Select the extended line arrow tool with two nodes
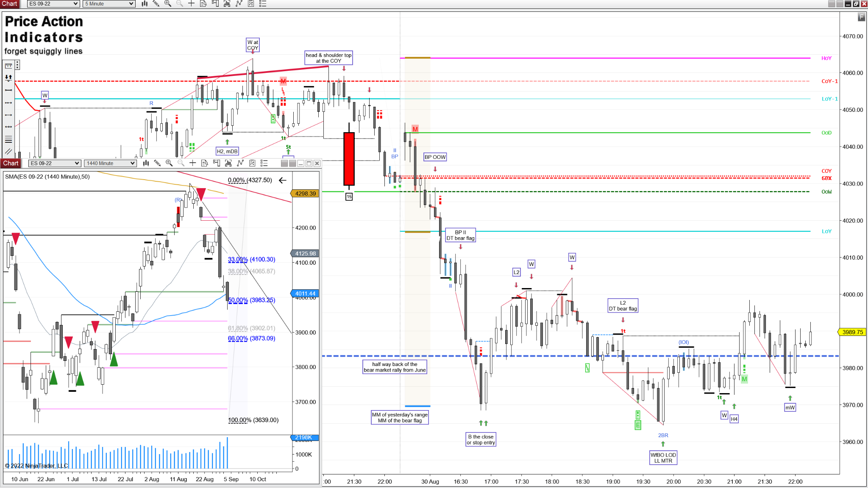This screenshot has height=488, width=868. (x=8, y=103)
